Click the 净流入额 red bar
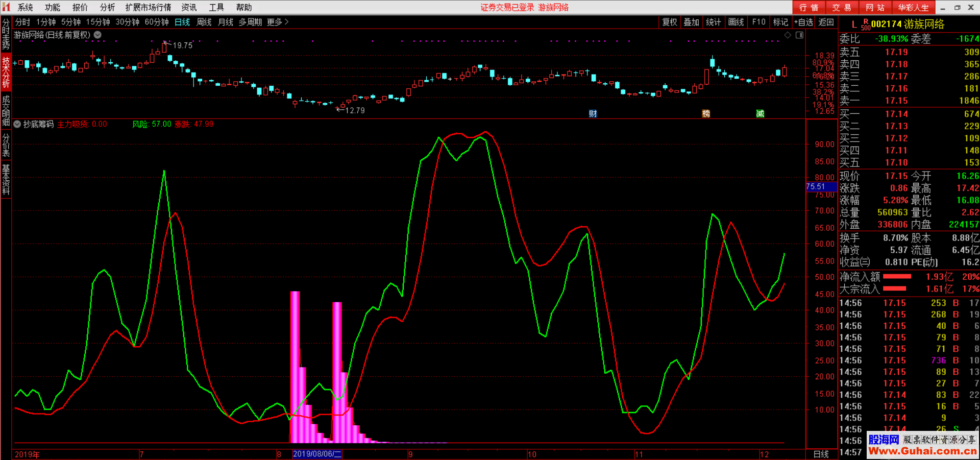This screenshot has width=980, height=460. 897,276
